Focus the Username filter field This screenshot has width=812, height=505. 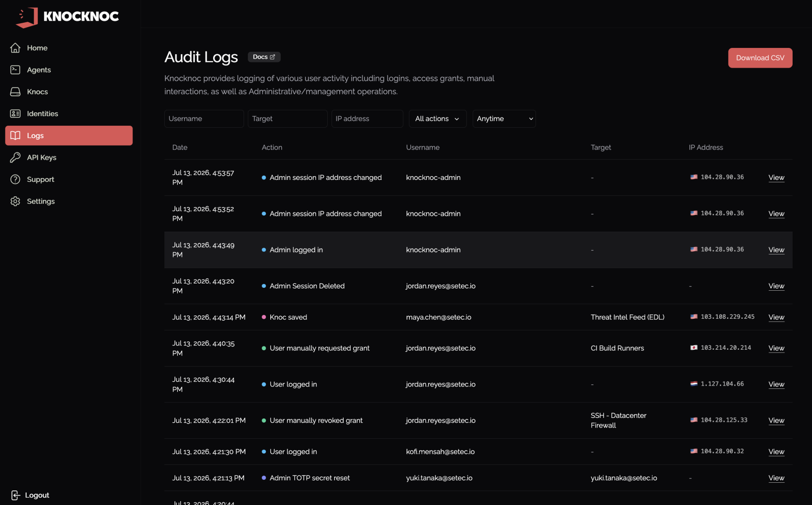[204, 119]
